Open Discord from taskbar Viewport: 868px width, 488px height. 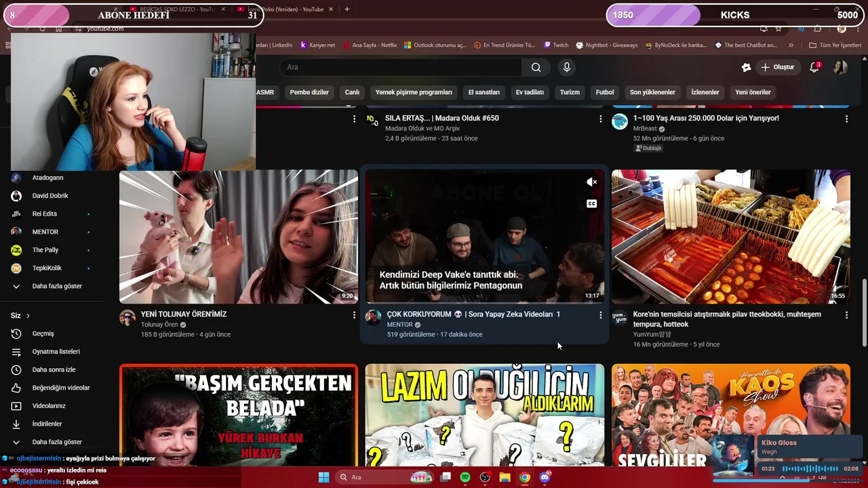545,477
